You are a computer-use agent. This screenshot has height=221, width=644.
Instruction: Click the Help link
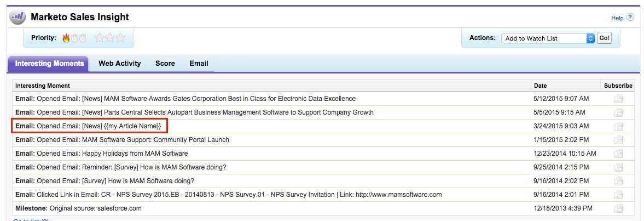point(617,18)
